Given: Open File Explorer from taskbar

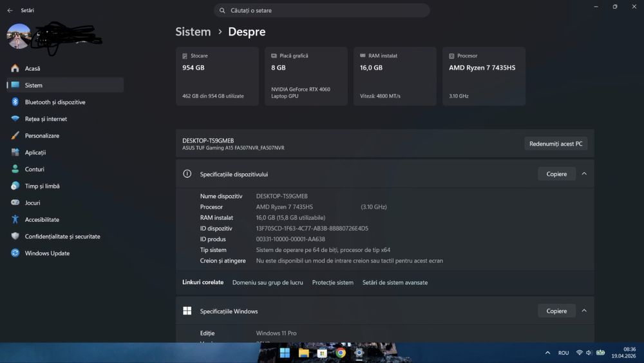Looking at the screenshot, I should [303, 353].
